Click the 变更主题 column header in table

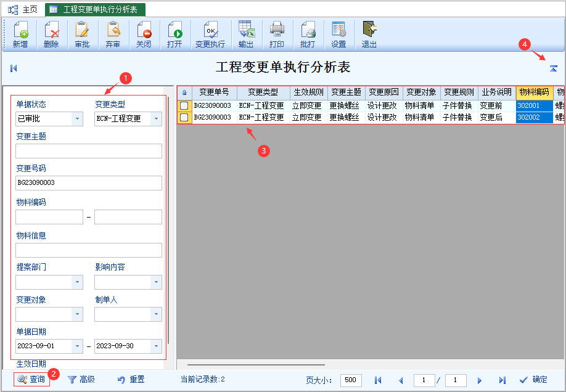(x=347, y=93)
